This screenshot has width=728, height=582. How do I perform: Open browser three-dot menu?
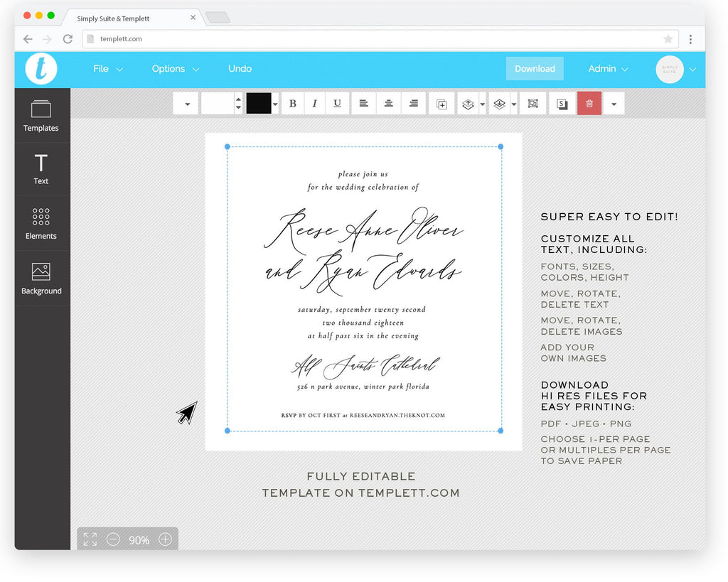[x=690, y=40]
